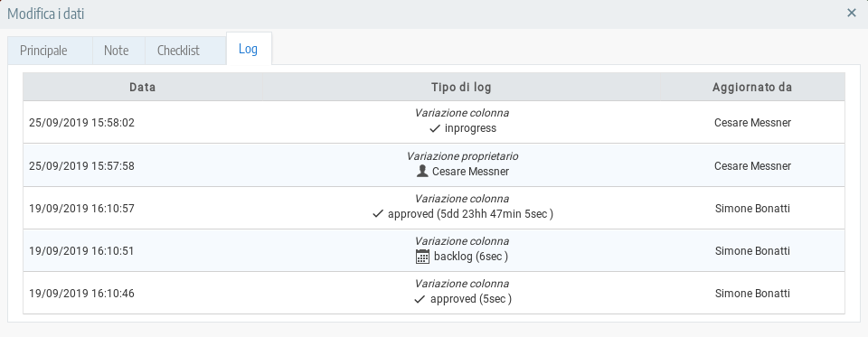The width and height of the screenshot is (868, 337).
Task: Select the Log tab
Action: tap(248, 49)
